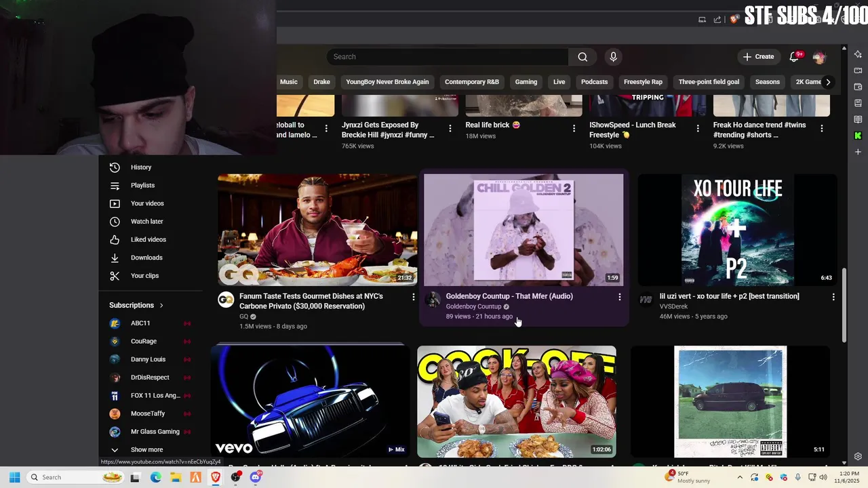Open options for Freak Ho dance short
The image size is (868, 488).
pyautogui.click(x=822, y=128)
